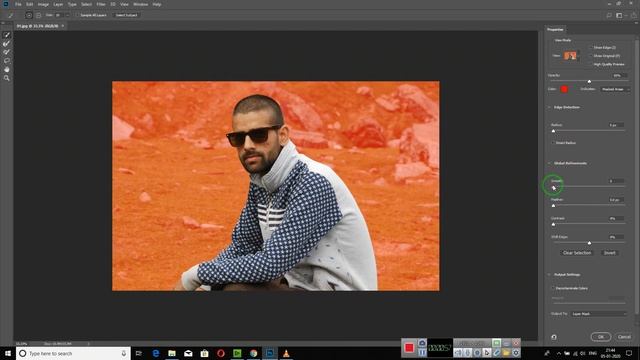Open Camtasia icon on taskbar
The image size is (640, 360).
pos(237,353)
